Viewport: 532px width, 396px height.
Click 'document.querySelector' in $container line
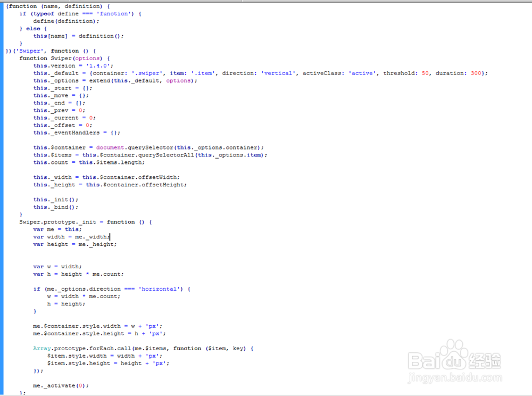[135, 147]
